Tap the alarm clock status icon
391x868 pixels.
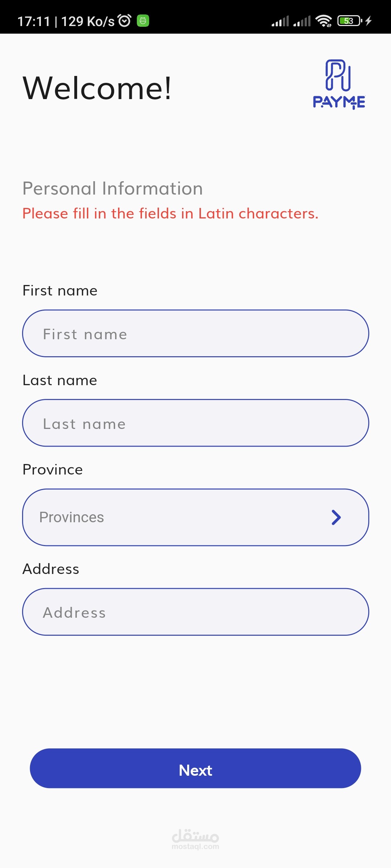[125, 21]
